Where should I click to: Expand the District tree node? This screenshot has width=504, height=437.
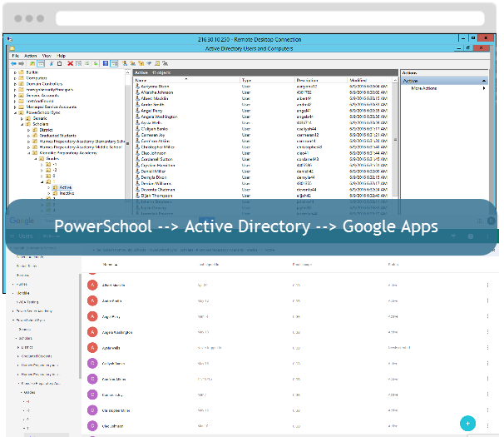(x=28, y=130)
